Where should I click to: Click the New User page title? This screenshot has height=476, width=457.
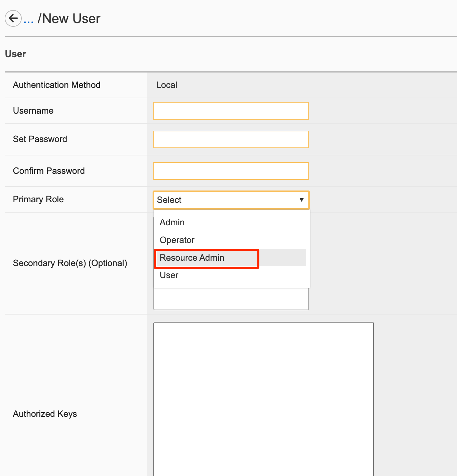(x=69, y=19)
